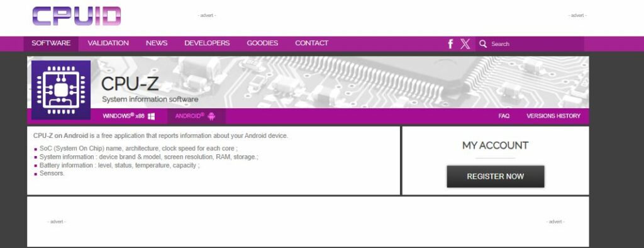Open the SOFTWARE menu

click(51, 43)
